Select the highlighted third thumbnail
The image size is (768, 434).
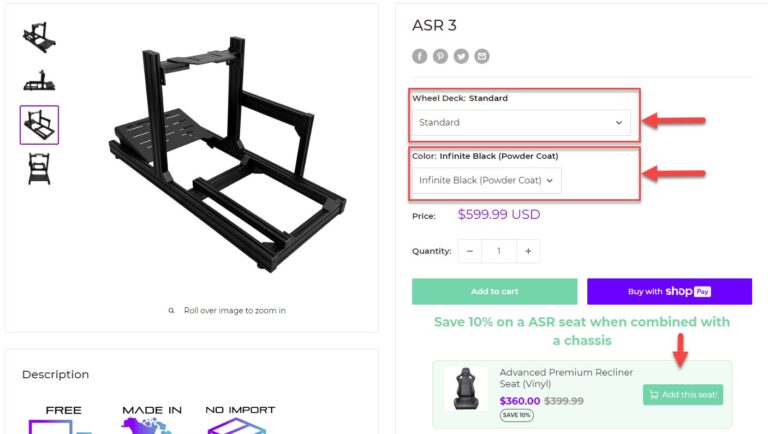coord(39,125)
